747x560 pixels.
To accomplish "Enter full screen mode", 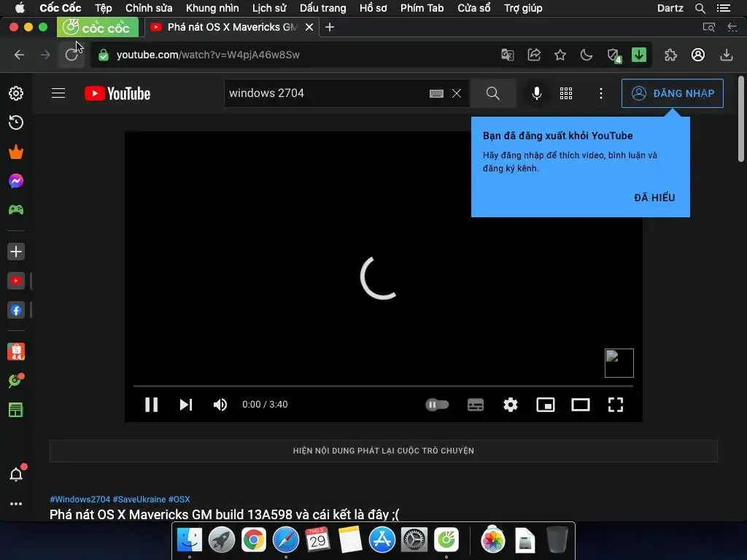I will click(616, 405).
